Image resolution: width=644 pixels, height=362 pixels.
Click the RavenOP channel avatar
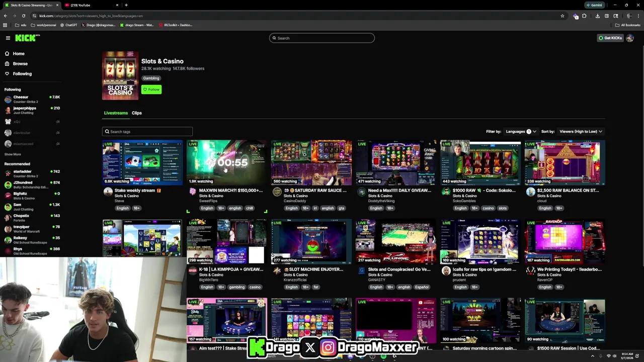530,270
